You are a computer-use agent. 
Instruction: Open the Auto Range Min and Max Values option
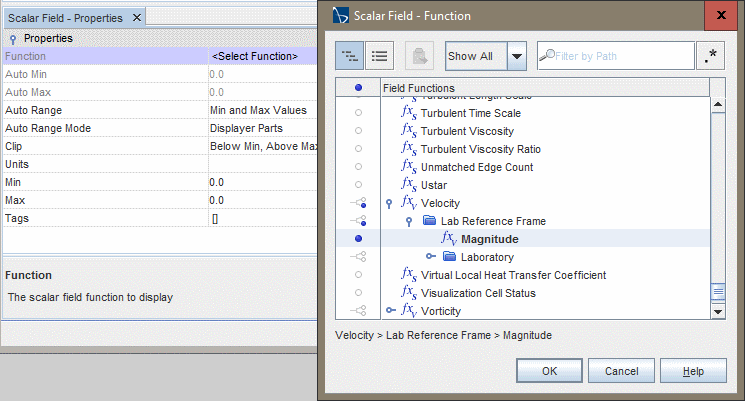pyautogui.click(x=263, y=110)
